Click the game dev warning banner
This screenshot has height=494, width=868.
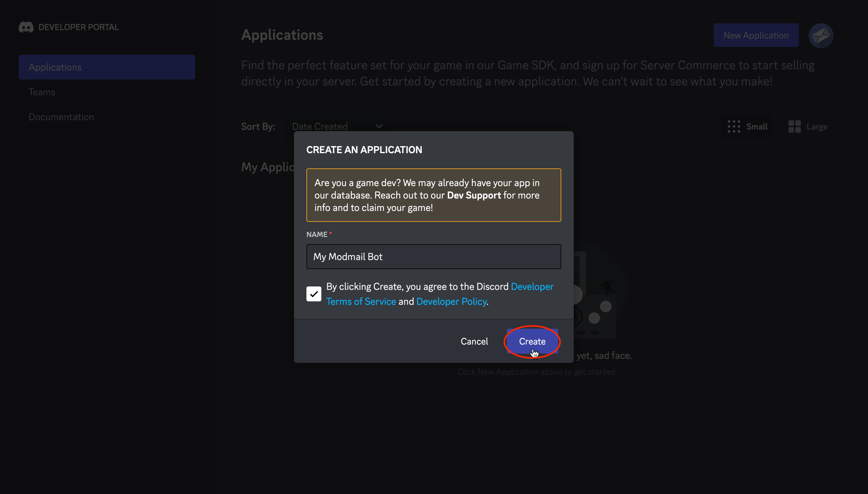pos(433,195)
